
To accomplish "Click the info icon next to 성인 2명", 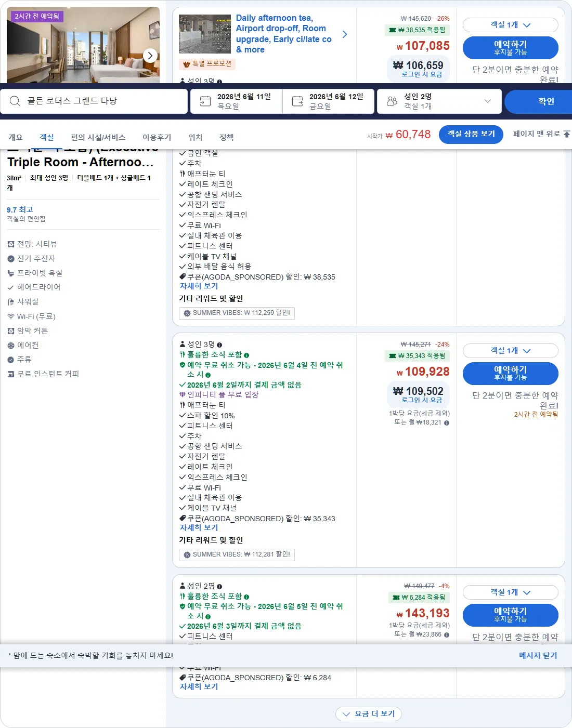I will point(219,587).
